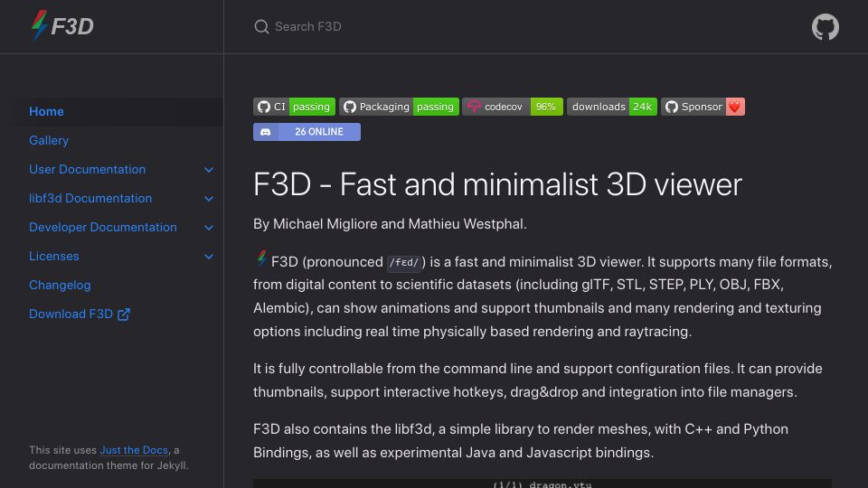Image resolution: width=868 pixels, height=488 pixels.
Task: Open the downloads 24k badge
Action: [612, 107]
